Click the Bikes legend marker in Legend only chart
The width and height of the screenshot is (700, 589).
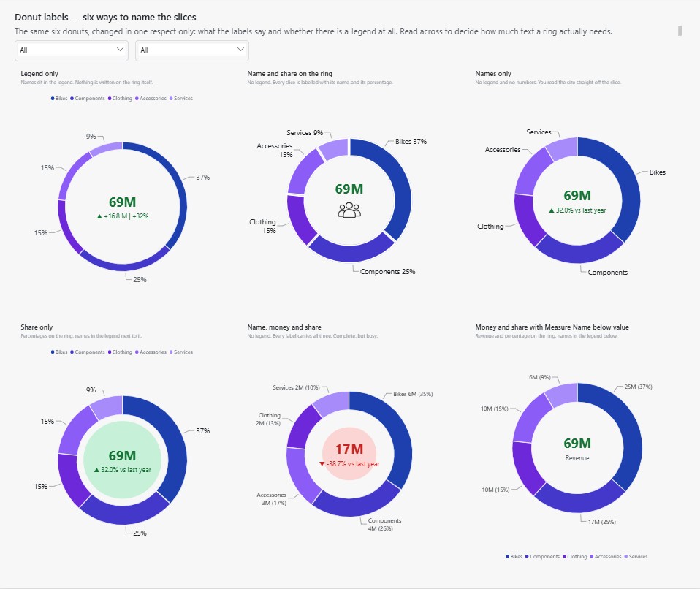coord(53,98)
